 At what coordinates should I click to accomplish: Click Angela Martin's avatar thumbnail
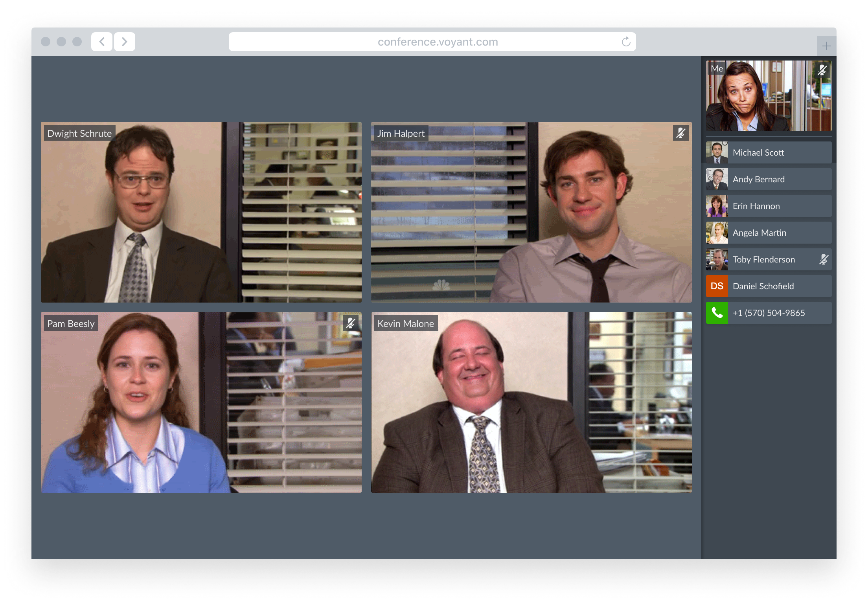tap(717, 233)
